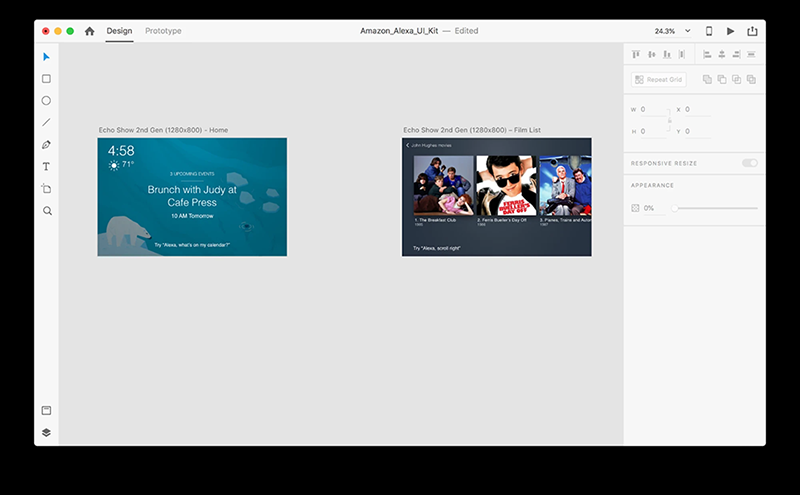This screenshot has height=495, width=800.
Task: Open the Layers panel icon
Action: point(46,432)
